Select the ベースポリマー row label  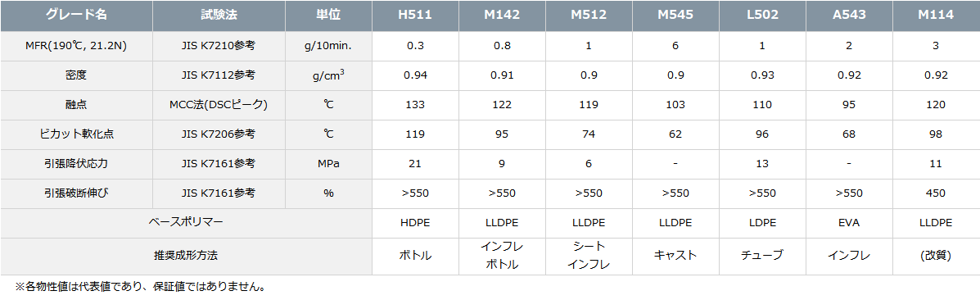[186, 223]
